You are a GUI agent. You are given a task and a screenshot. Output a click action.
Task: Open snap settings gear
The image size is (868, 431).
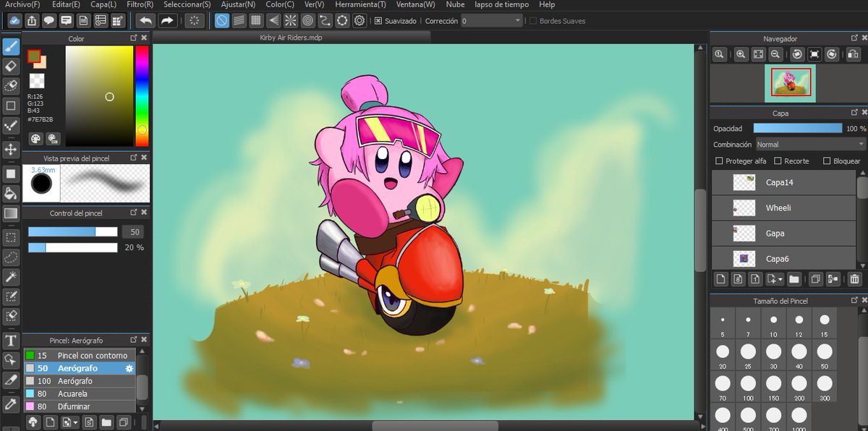point(359,21)
